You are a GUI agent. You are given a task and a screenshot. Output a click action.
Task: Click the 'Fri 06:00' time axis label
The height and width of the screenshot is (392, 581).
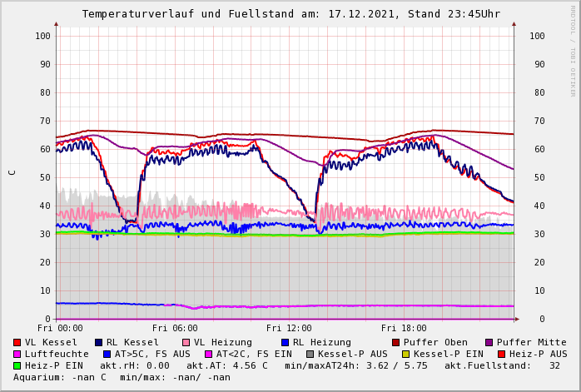coord(175,329)
